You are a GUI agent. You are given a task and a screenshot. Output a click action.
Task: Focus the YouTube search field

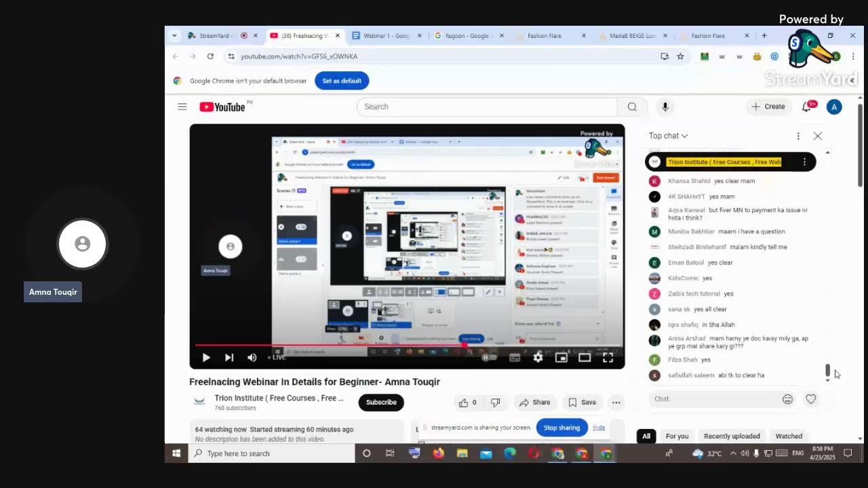click(x=487, y=106)
